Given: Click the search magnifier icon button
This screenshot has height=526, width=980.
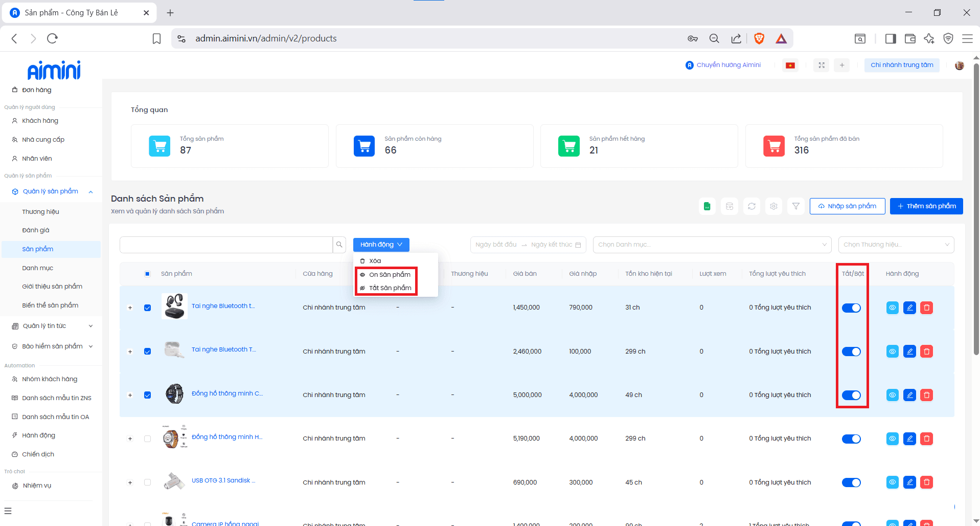Looking at the screenshot, I should [339, 245].
